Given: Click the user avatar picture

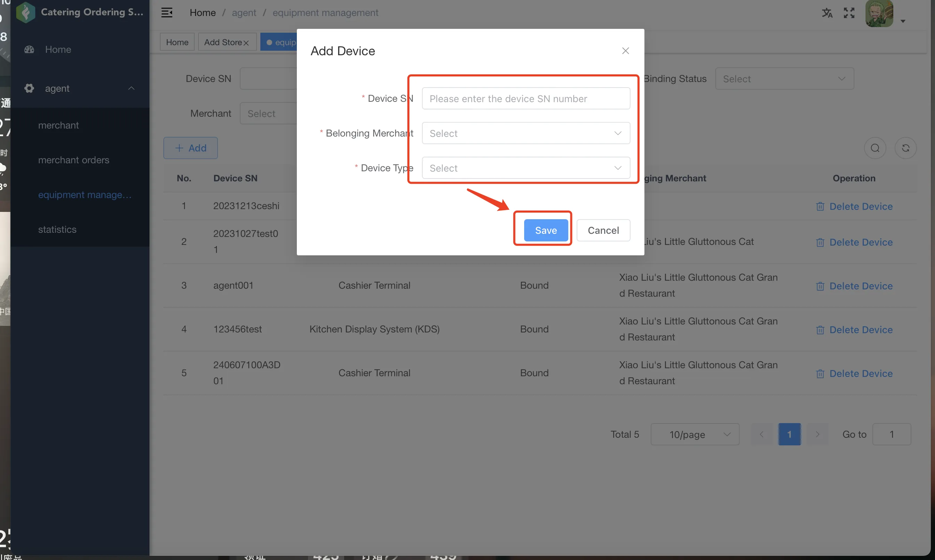Looking at the screenshot, I should tap(879, 13).
